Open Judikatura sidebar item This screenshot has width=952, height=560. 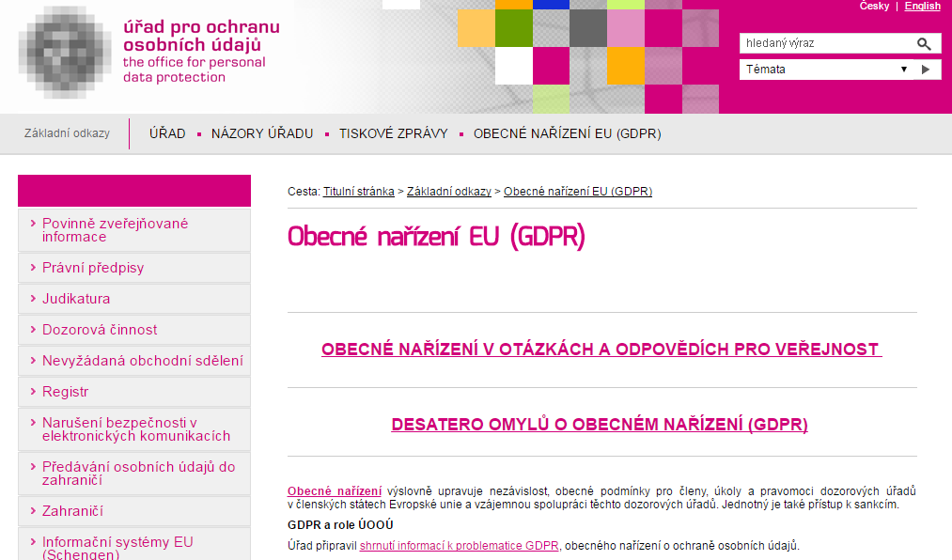click(134, 299)
